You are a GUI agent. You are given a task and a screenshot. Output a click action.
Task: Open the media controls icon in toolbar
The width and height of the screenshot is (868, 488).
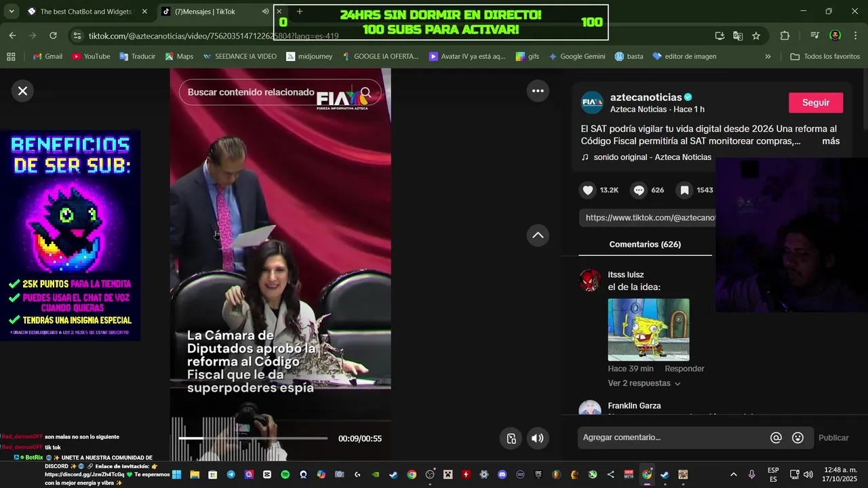815,36
